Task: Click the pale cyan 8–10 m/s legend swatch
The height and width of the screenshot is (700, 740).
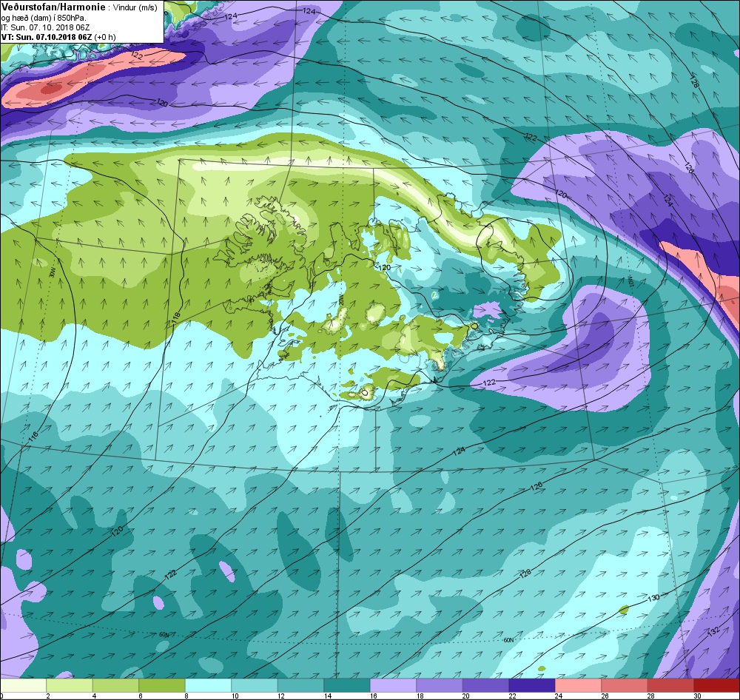Action: tap(208, 685)
